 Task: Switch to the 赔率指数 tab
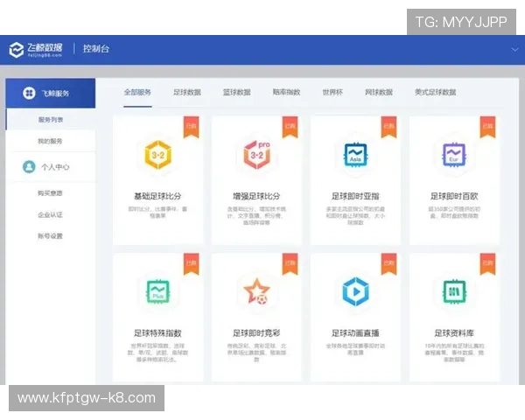click(x=286, y=93)
